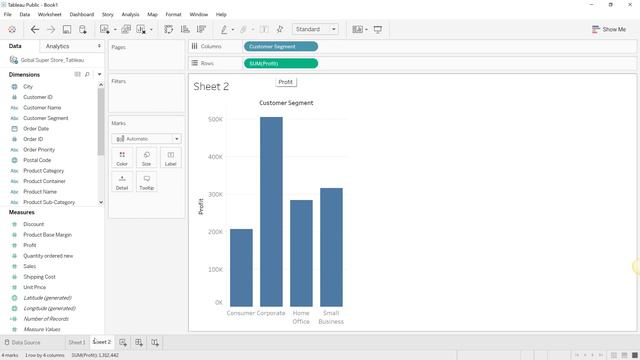Switch to the Analytics tab
The width and height of the screenshot is (640, 360).
(58, 46)
